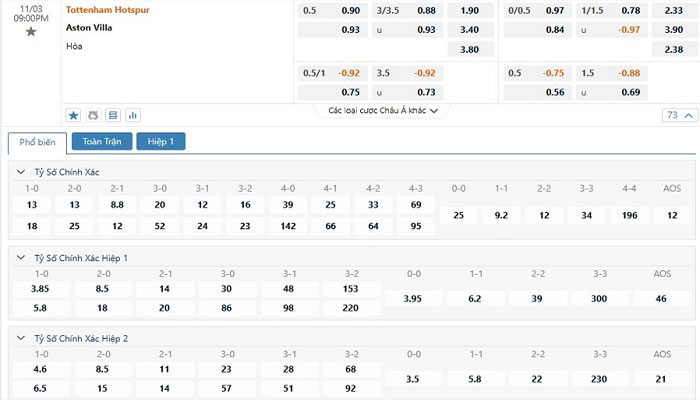Open the statistics bar chart icon

[133, 115]
